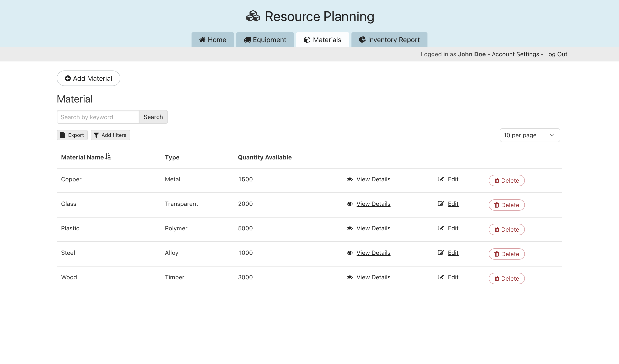Click the cubes icon in the page header

click(x=253, y=16)
